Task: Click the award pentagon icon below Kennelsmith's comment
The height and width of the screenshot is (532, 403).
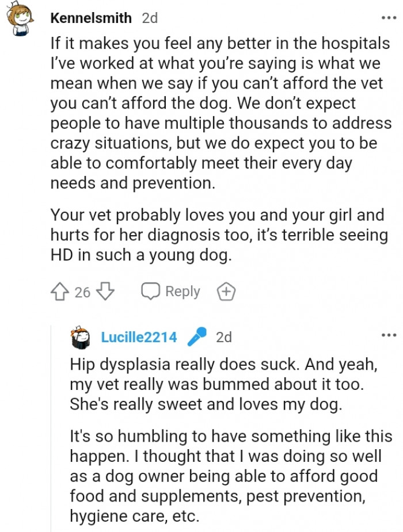Action: [x=226, y=292]
